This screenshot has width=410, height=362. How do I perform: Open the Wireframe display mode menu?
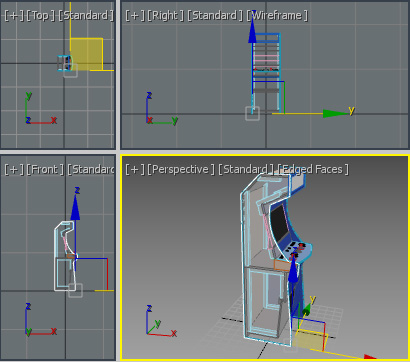coord(277,15)
